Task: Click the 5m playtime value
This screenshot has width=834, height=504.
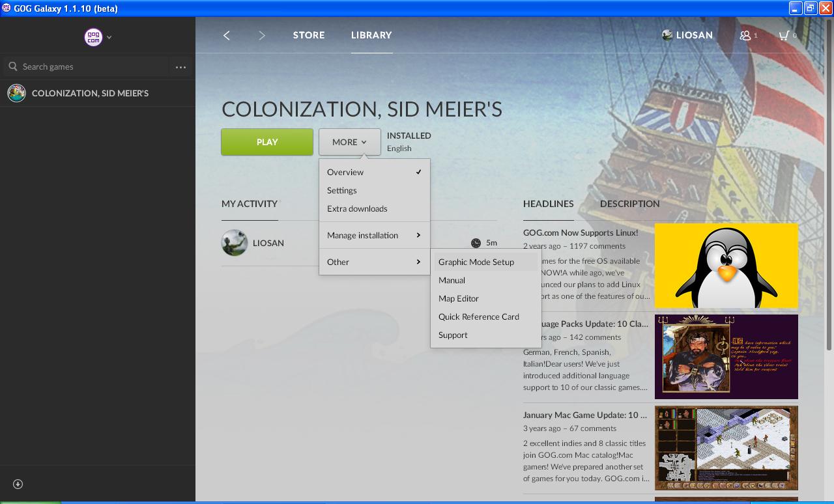Action: pyautogui.click(x=492, y=243)
